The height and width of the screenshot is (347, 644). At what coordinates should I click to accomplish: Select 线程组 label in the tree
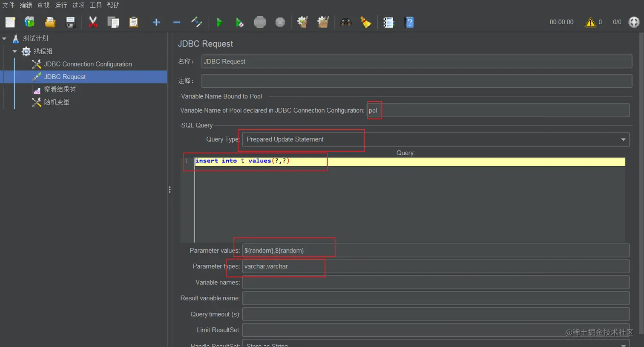point(43,51)
